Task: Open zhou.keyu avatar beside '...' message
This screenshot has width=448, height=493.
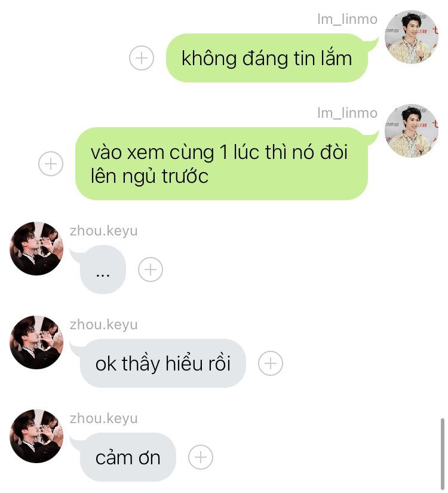Action: click(36, 249)
